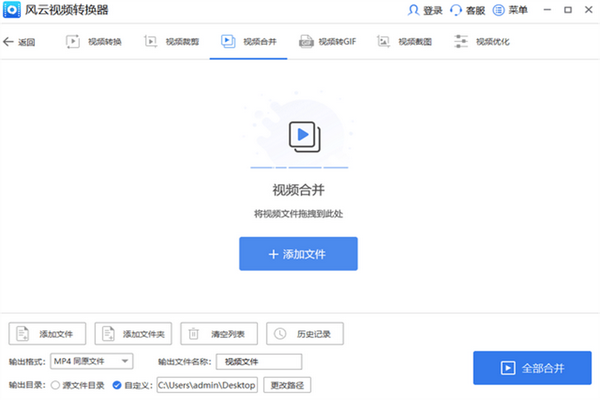This screenshot has width=600, height=400.
Task: Click the 输出文件名称 input field
Action: coord(259,362)
